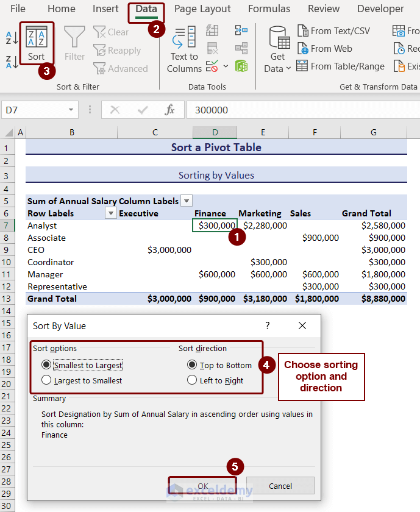The image size is (420, 512).
Task: Import data From Text/CSV
Action: pos(334,31)
